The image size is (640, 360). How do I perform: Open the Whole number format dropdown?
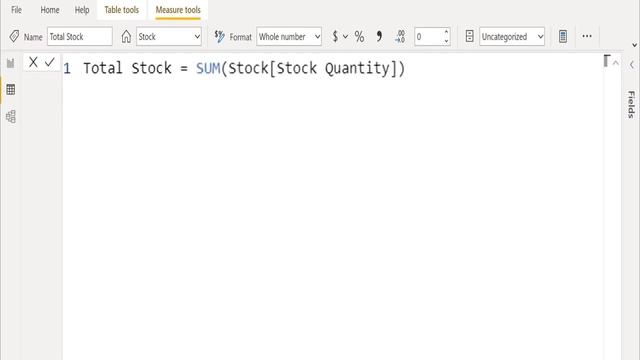pos(289,37)
